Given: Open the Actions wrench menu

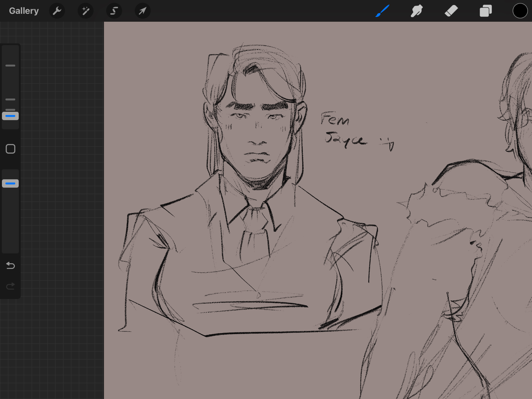Looking at the screenshot, I should (x=57, y=11).
